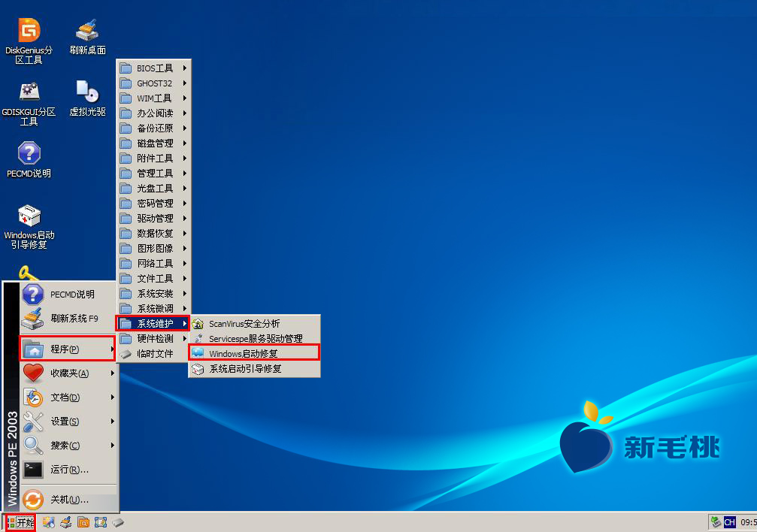Choose PECMD说明 in the start menu

pyautogui.click(x=68, y=295)
